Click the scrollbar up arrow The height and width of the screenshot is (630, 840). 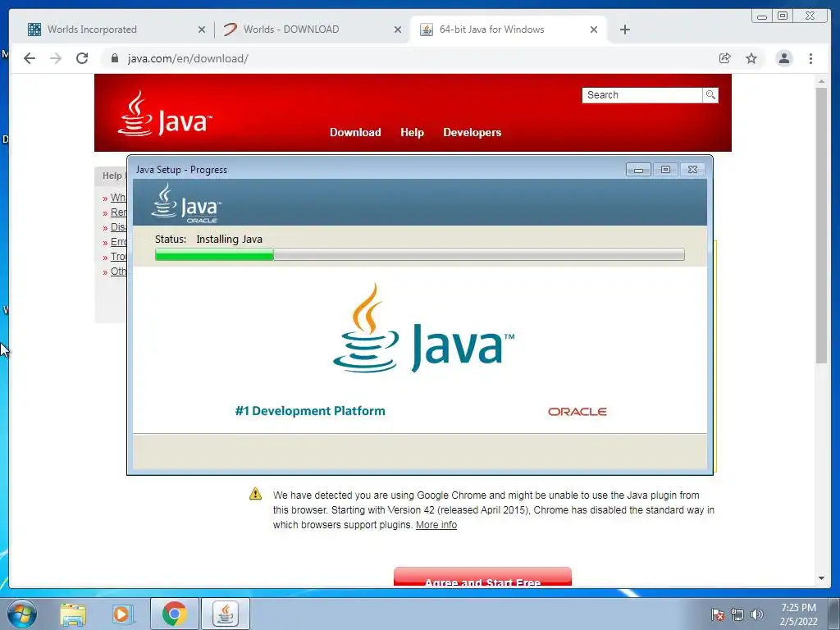tap(821, 81)
